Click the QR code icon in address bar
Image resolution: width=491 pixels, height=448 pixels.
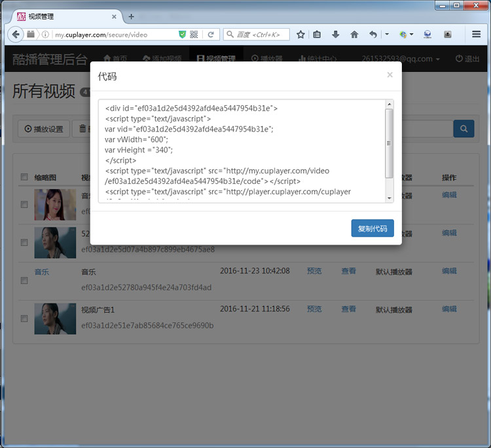194,34
